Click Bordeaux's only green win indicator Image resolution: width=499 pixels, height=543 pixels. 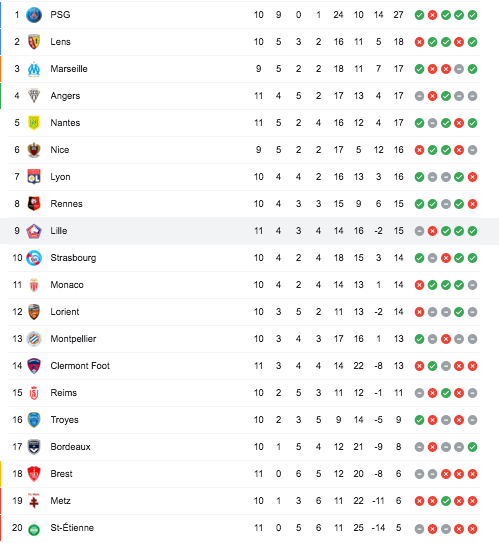pos(472,447)
